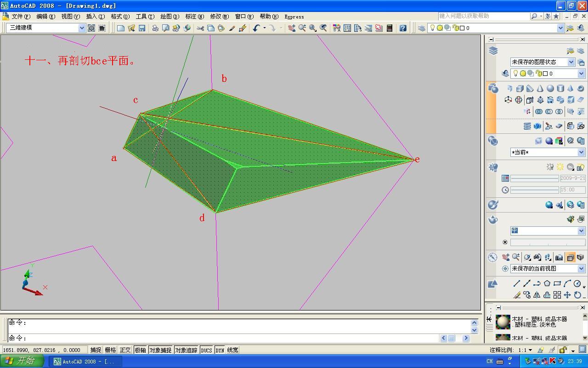Create a Torus solid from dashboard
The height and width of the screenshot is (368, 588).
coord(581,88)
